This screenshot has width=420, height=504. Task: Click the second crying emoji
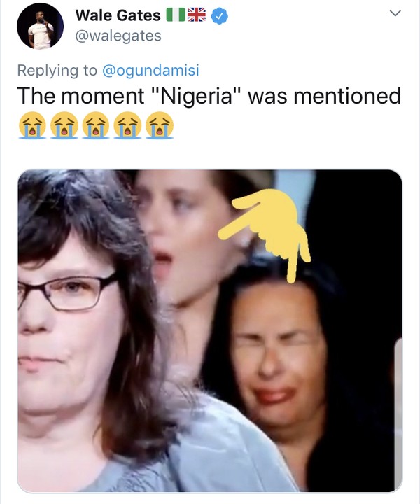(63, 125)
